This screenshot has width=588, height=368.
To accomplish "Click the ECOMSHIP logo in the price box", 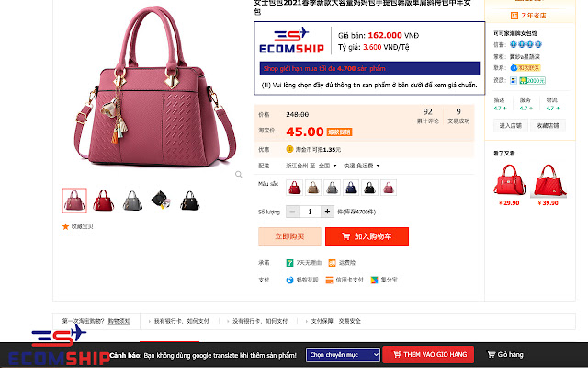I will 292,40.
